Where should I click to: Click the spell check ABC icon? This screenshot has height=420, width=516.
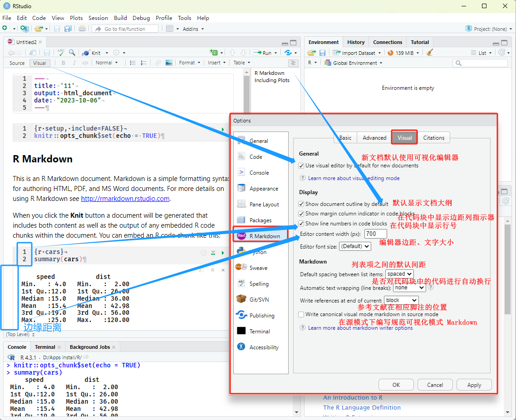coord(61,52)
